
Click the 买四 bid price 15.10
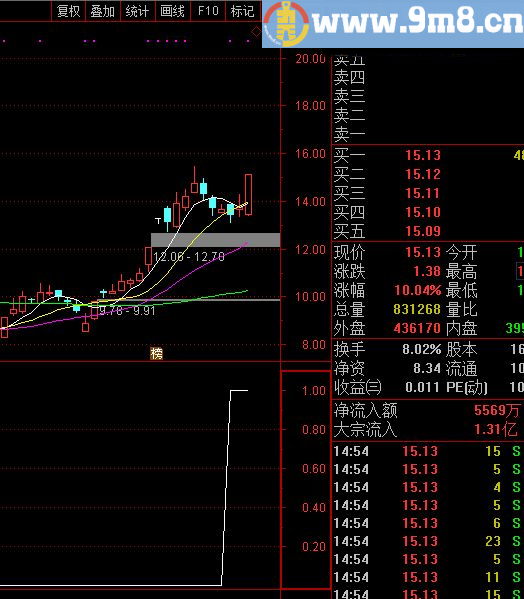(423, 212)
